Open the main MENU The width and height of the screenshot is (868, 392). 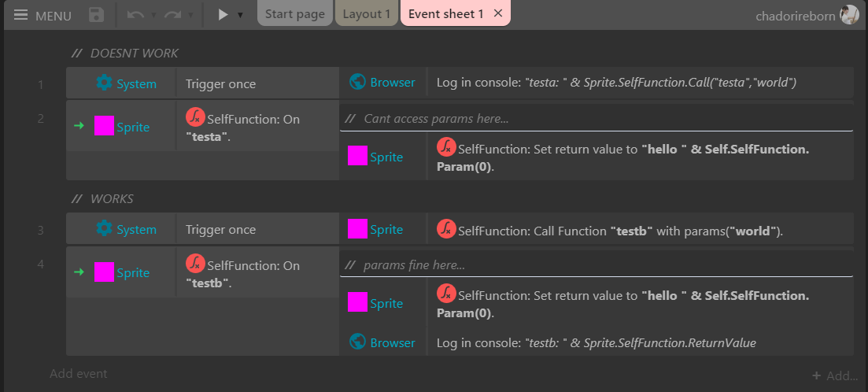pyautogui.click(x=42, y=15)
